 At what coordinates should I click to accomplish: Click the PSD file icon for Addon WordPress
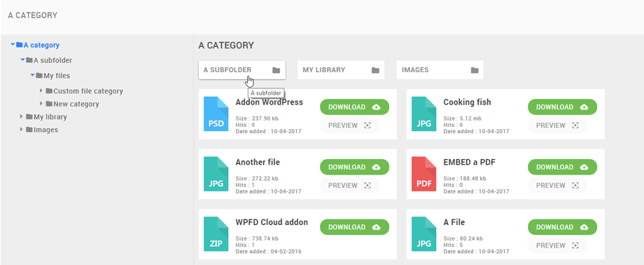pos(216,114)
